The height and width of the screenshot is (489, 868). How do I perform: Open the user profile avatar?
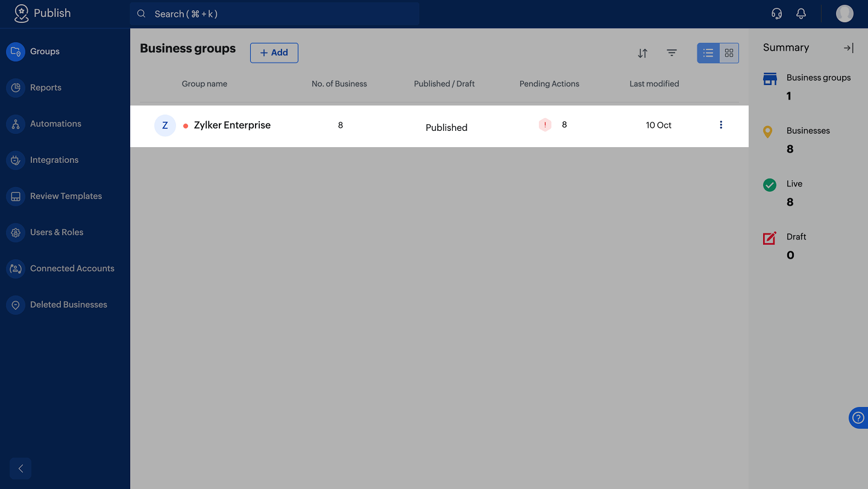coord(844,13)
